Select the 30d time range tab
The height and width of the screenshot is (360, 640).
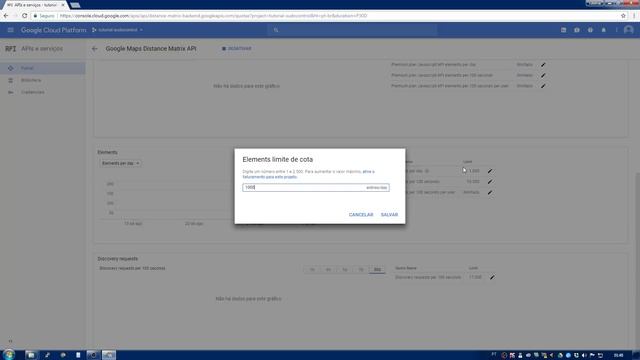(377, 270)
